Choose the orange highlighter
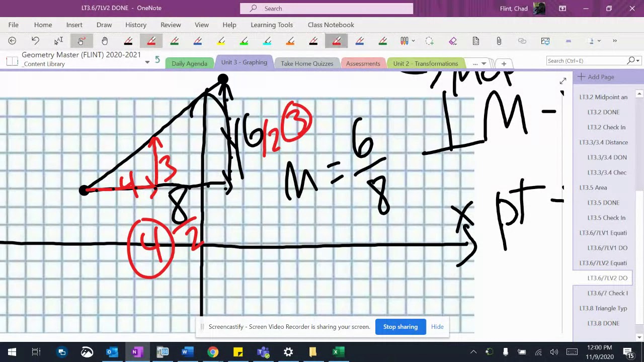This screenshot has width=644, height=362. pyautogui.click(x=290, y=41)
